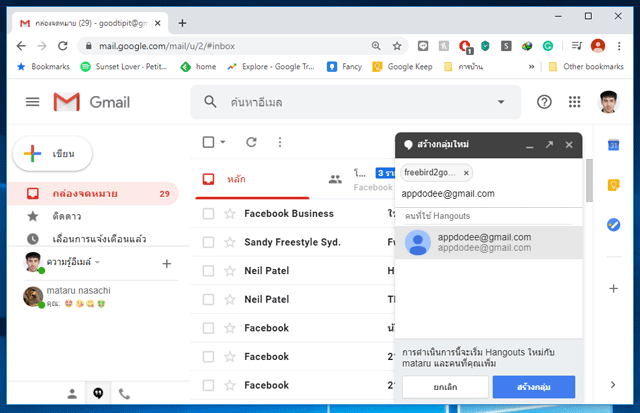Click the zoom indicator in address bar
Viewport: 640px width, 413px height.
point(376,46)
